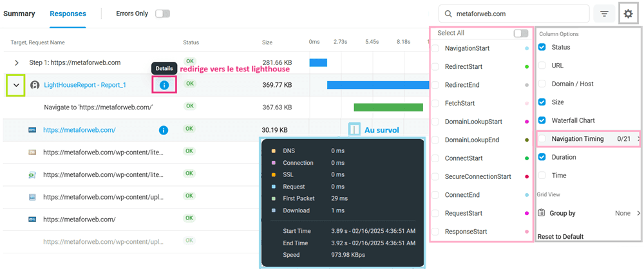The height and width of the screenshot is (269, 644).
Task: Tick the FetchStart checkbox
Action: (x=435, y=103)
